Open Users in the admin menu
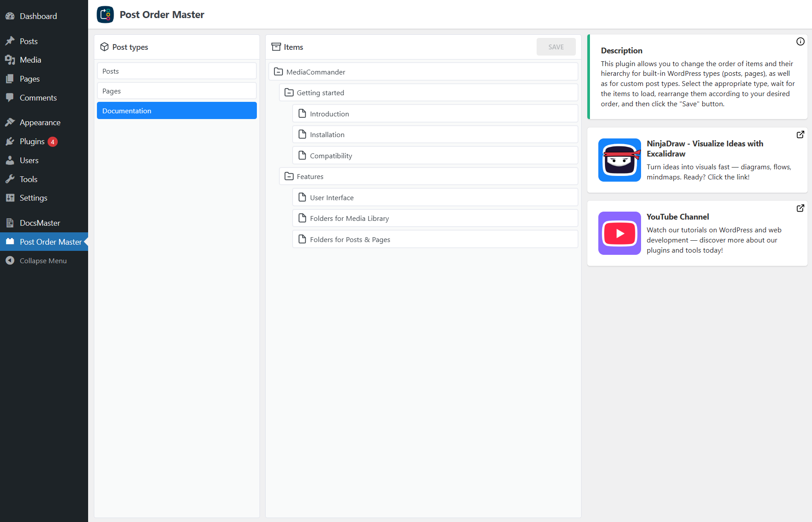The width and height of the screenshot is (812, 522). coord(29,160)
